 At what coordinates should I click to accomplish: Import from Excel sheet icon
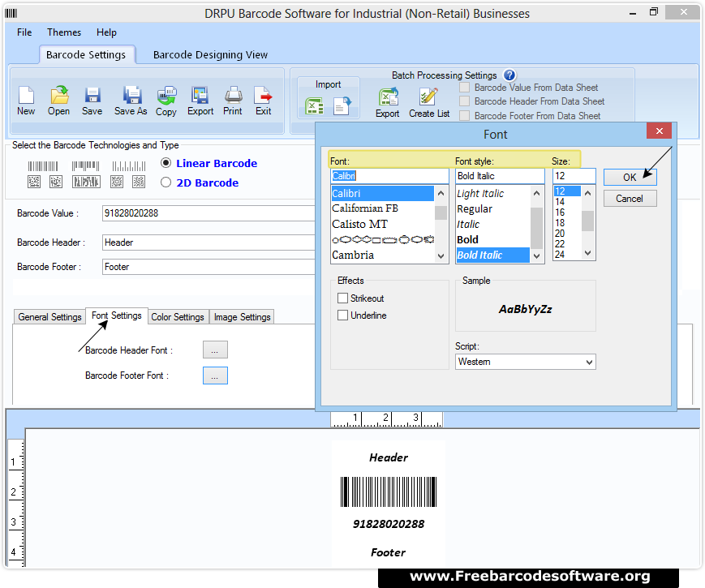click(314, 106)
